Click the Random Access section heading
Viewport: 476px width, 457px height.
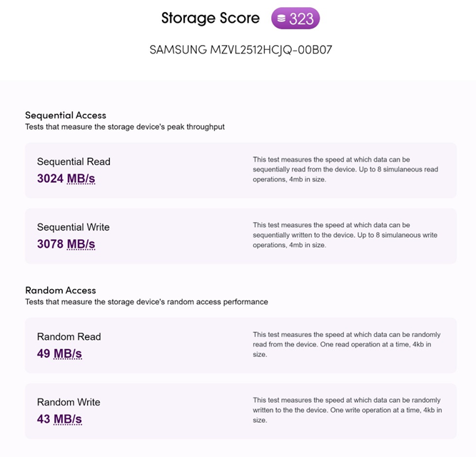click(61, 290)
